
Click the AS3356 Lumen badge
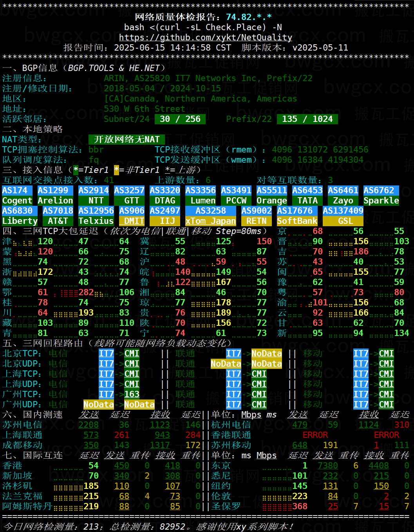pos(201,196)
